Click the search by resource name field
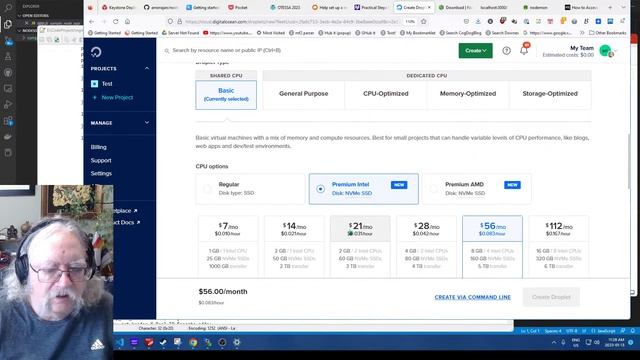This screenshot has height=360, width=640. [x=227, y=50]
